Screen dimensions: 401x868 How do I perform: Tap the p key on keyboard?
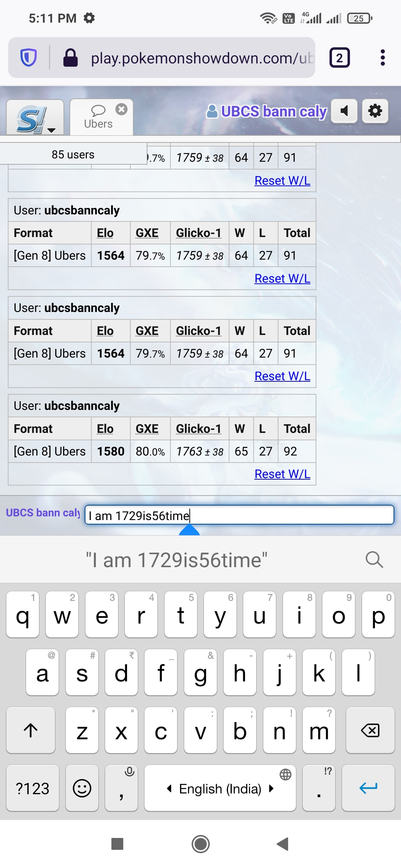[x=378, y=614]
